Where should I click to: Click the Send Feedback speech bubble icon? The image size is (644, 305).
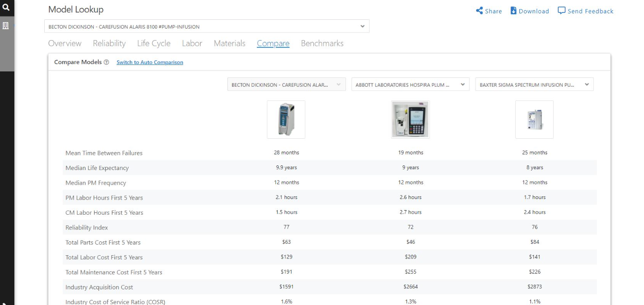561,11
